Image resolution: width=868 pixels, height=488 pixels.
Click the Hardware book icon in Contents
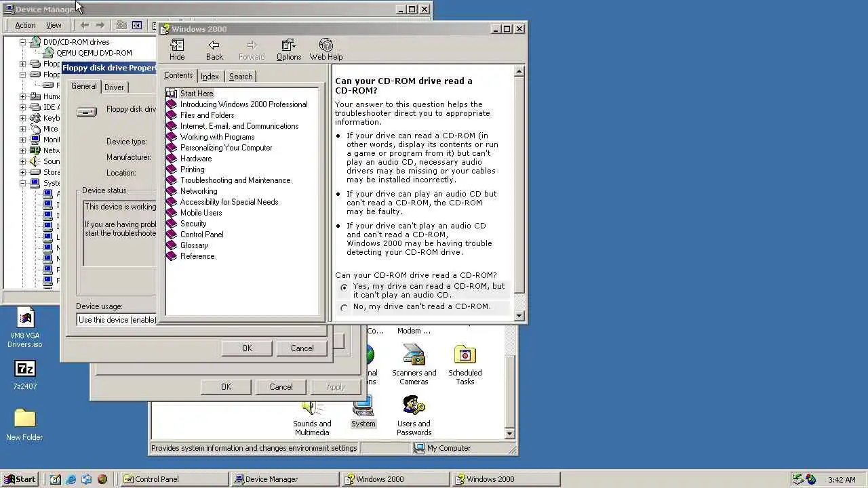(x=172, y=159)
